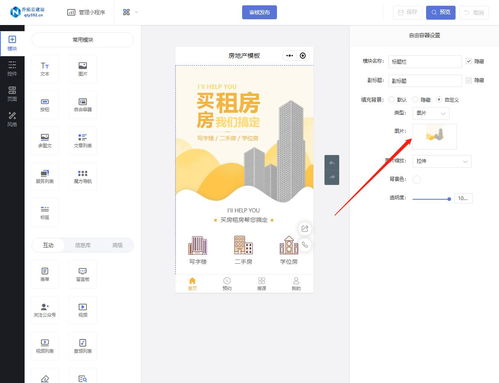Viewport: 499px width, 383px height.
Task: Open the 页面 pages sidebar tab
Action: 12,94
